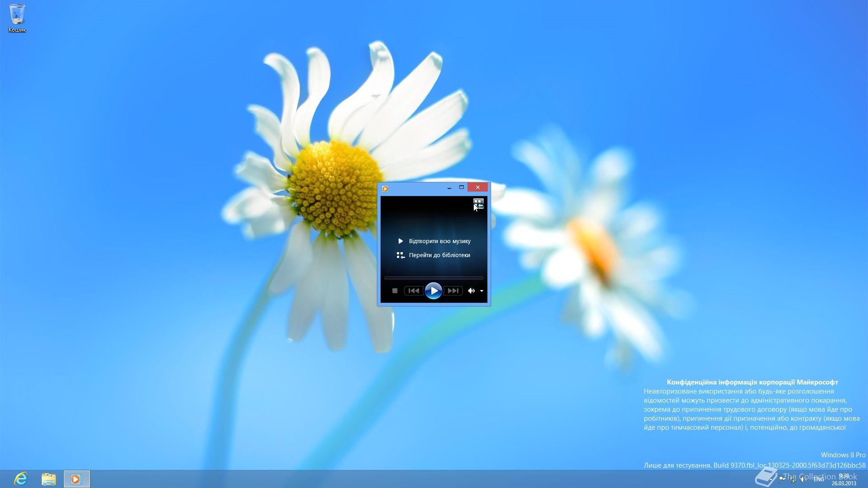Click the system tray volume icon
This screenshot has width=868, height=488.
[804, 479]
